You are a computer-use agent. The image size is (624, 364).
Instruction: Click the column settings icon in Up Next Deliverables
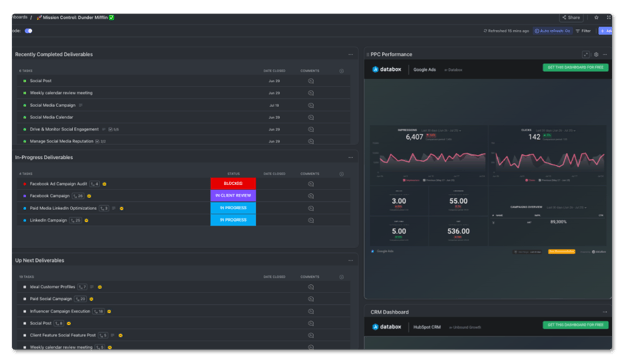click(x=341, y=277)
